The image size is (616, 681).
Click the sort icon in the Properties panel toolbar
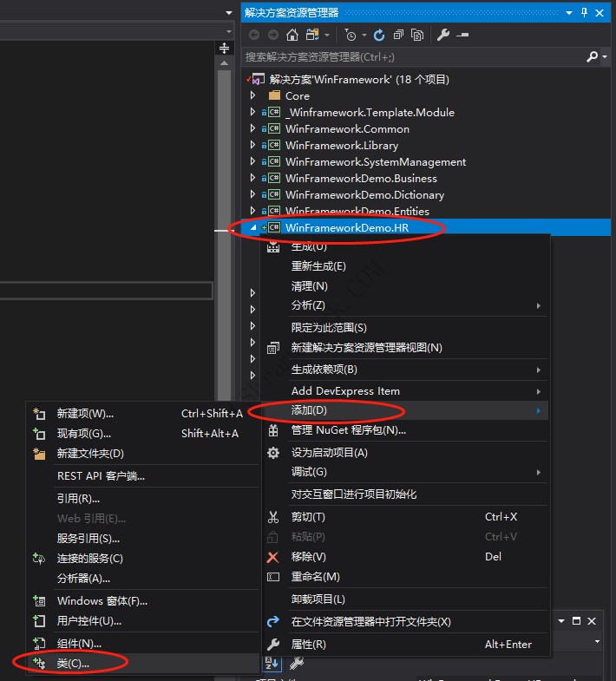[x=272, y=663]
